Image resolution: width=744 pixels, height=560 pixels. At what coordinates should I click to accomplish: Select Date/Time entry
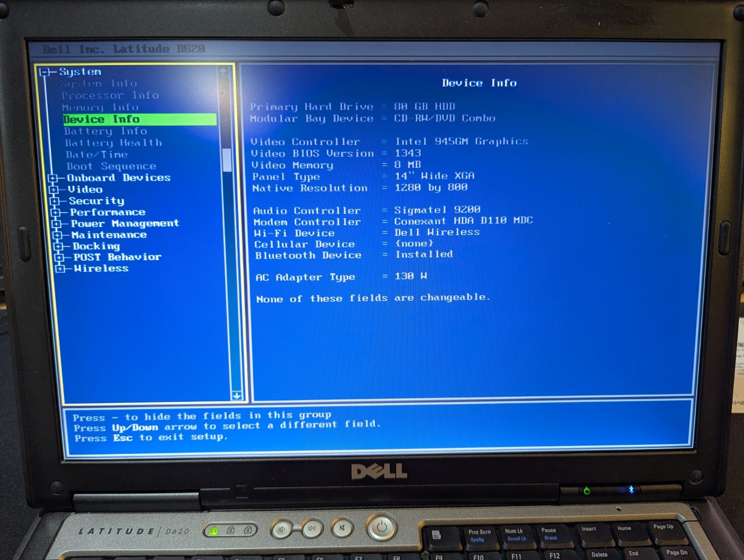(x=97, y=154)
